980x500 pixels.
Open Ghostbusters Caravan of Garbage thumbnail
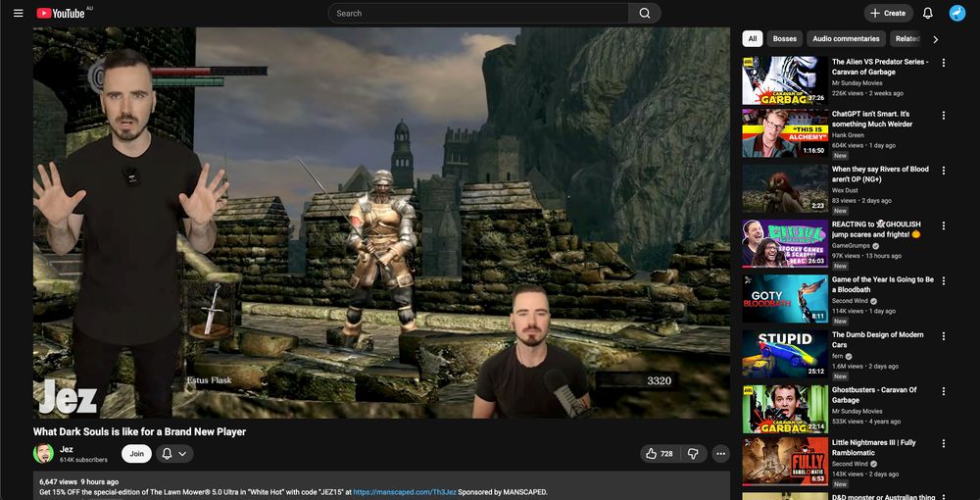tap(785, 409)
